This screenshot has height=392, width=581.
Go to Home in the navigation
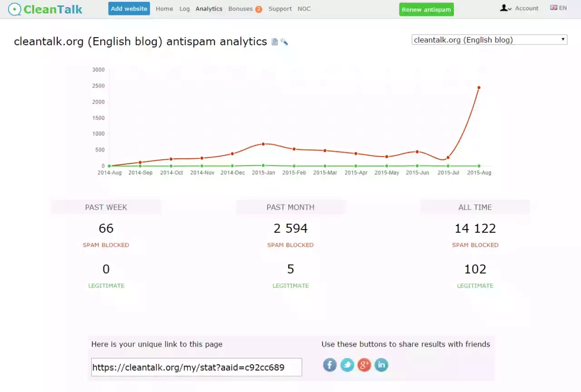click(x=164, y=9)
